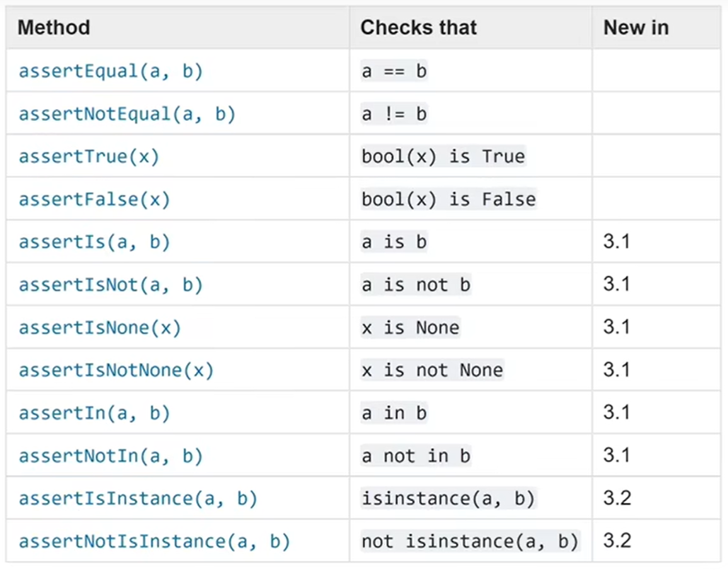Follow the assertTrue(x) method link
The width and height of the screenshot is (728, 571).
pyautogui.click(x=89, y=156)
